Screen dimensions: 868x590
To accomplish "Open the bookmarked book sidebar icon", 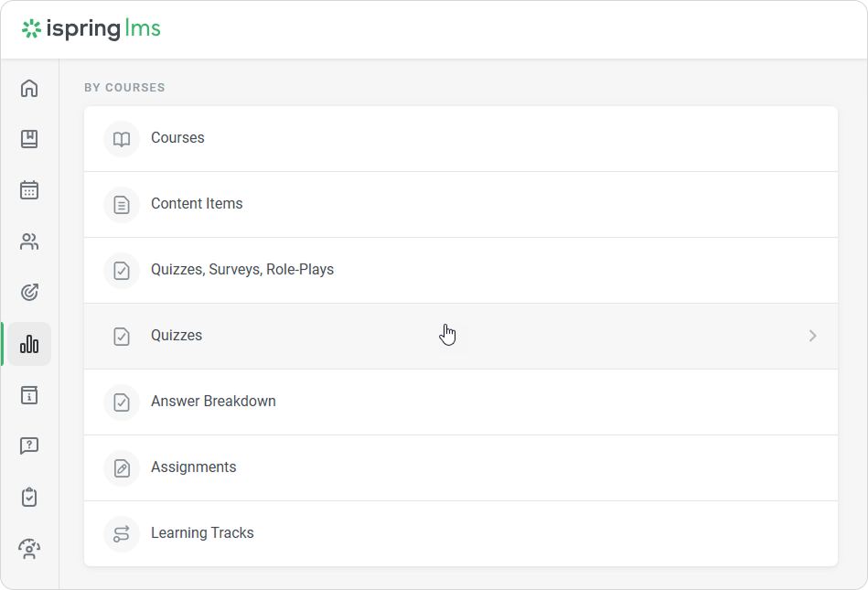I will pos(29,139).
